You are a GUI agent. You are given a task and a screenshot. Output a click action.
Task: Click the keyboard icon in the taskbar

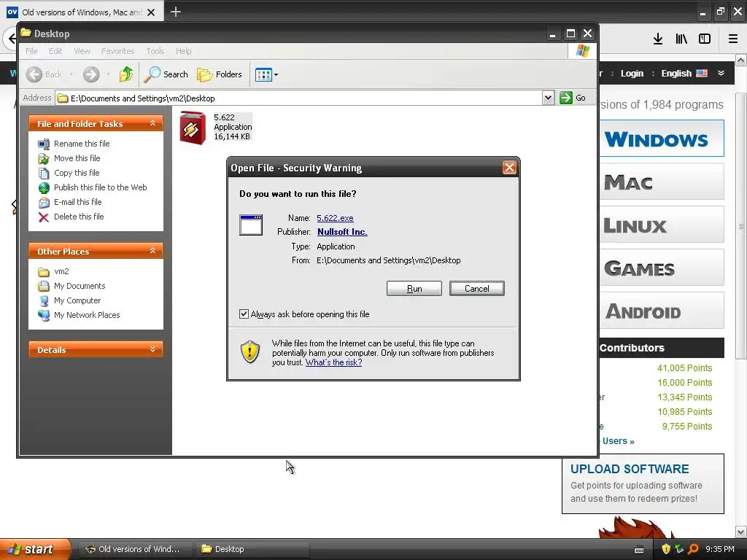[x=639, y=550]
